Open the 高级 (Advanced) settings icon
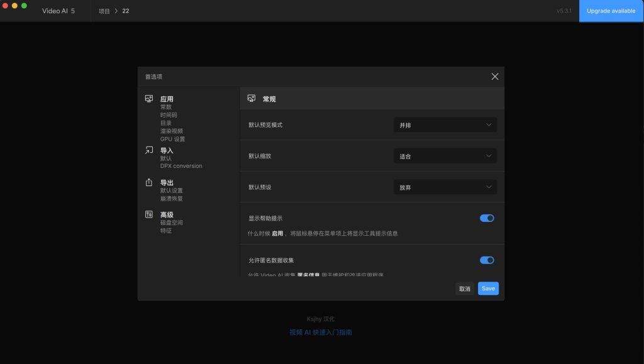 click(x=149, y=214)
